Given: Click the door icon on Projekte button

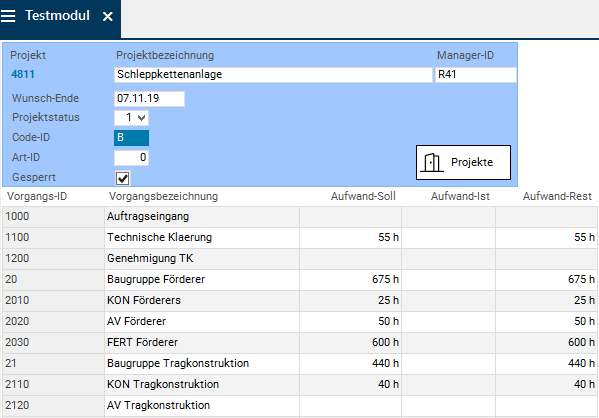Looking at the screenshot, I should coord(432,163).
